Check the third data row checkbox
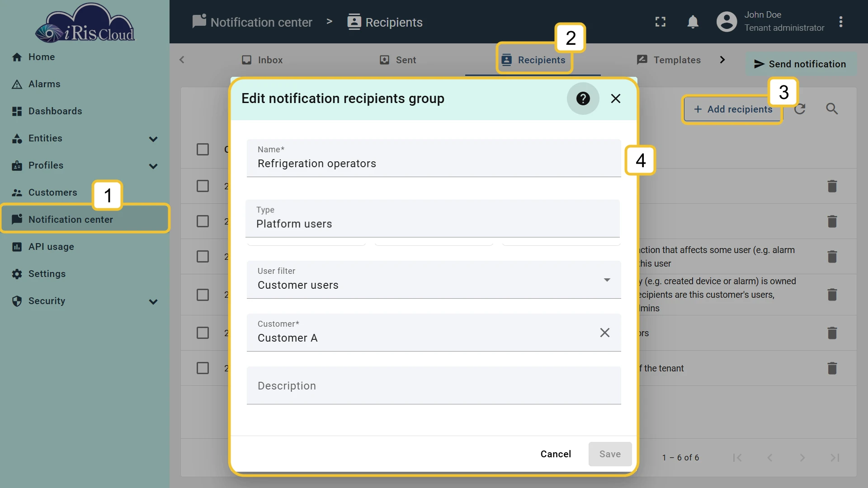This screenshot has width=868, height=488. click(203, 257)
